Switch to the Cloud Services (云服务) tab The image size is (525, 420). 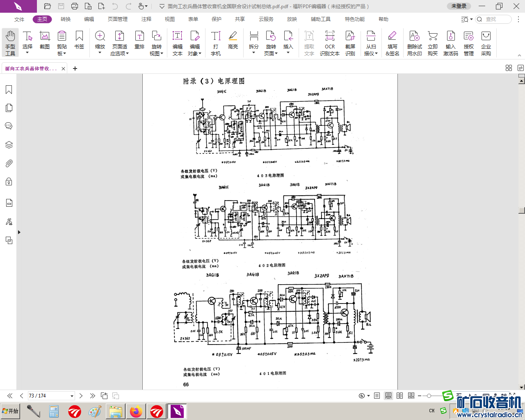click(266, 19)
